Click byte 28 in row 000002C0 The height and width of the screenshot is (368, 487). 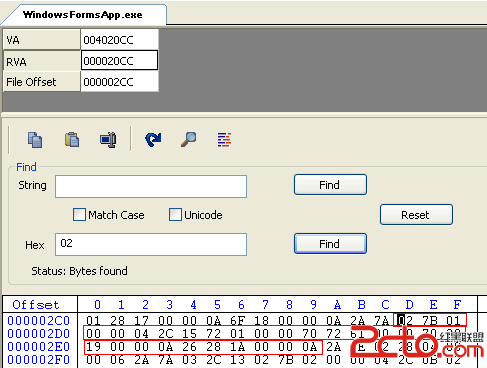coord(117,321)
